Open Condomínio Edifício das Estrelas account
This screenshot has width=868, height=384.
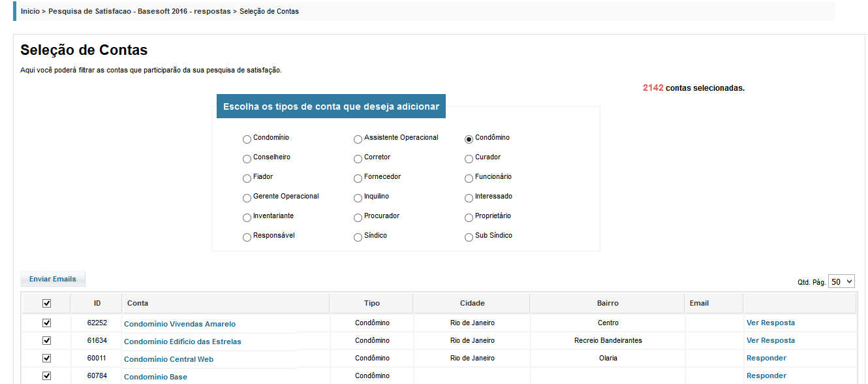tap(182, 342)
